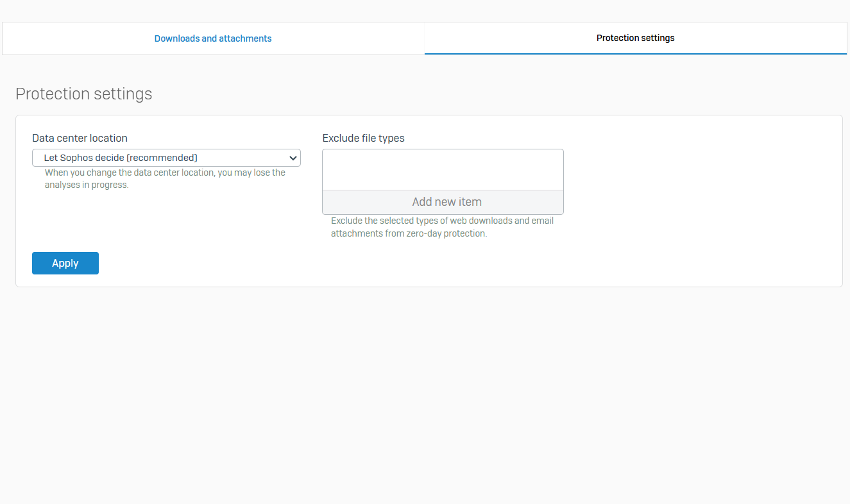The image size is (850, 504).
Task: Click the 'Downloads and attachments' blue tab text
Action: tap(213, 38)
